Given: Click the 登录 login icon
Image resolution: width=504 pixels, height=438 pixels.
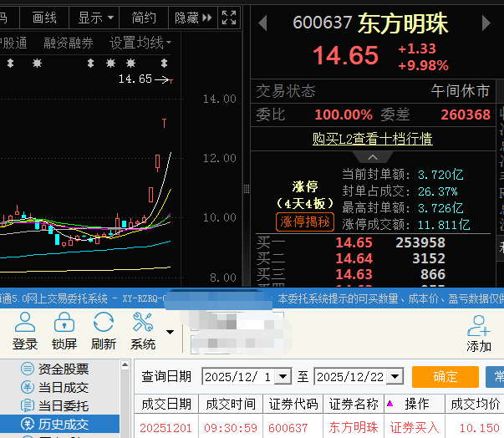Looking at the screenshot, I should pos(25,322).
